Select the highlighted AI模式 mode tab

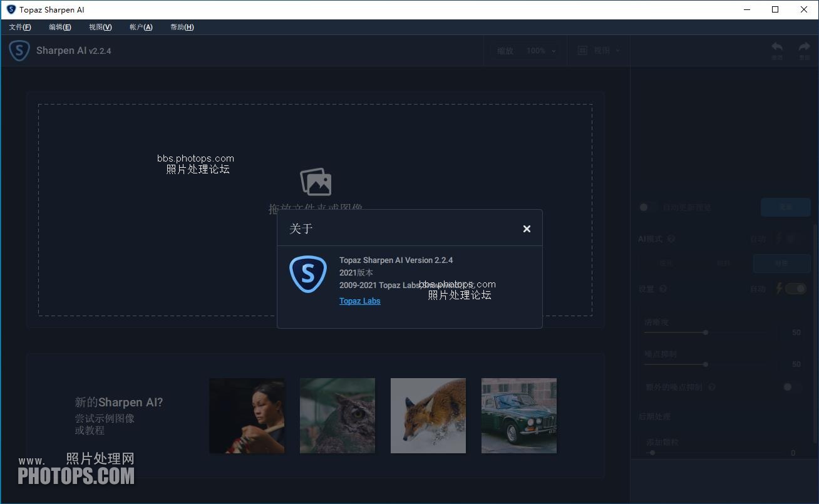(781, 264)
